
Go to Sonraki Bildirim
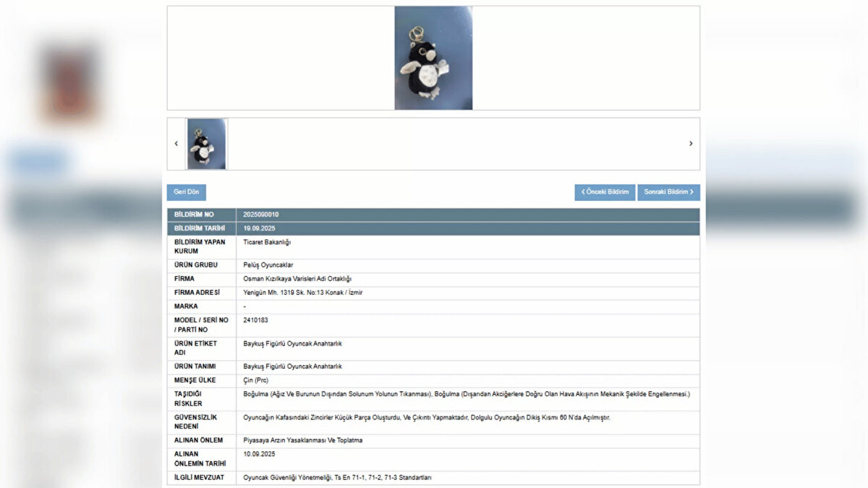668,192
